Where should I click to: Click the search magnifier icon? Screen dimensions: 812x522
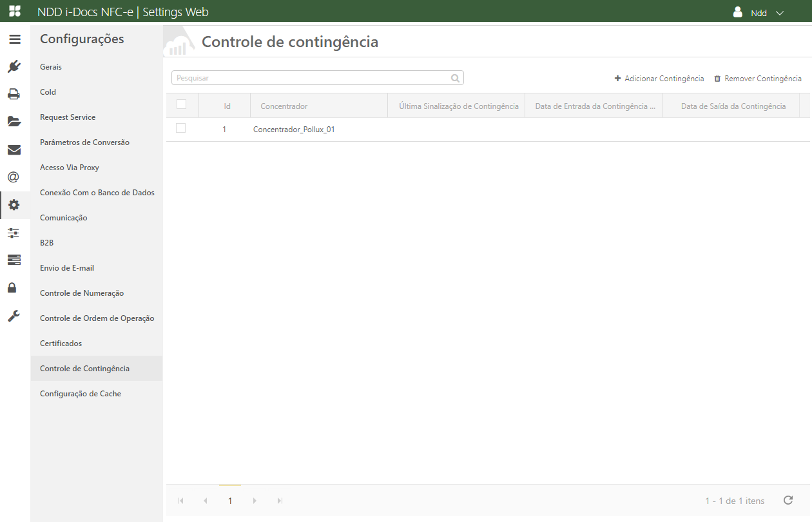coord(455,78)
